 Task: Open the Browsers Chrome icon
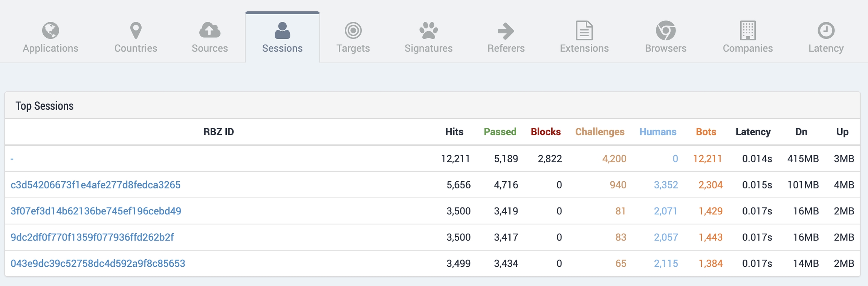(x=666, y=31)
